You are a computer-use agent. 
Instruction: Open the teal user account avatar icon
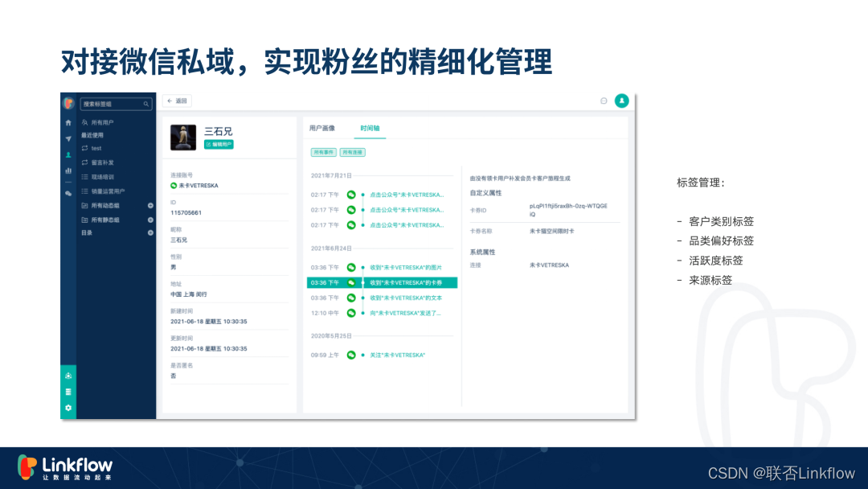click(621, 101)
